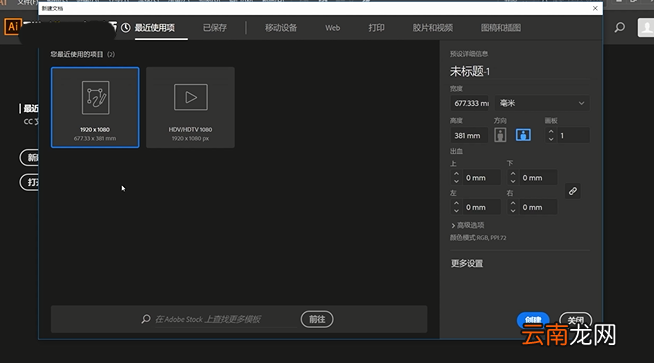Open the 胶片和视频 tab
The height and width of the screenshot is (363, 654).
point(433,28)
